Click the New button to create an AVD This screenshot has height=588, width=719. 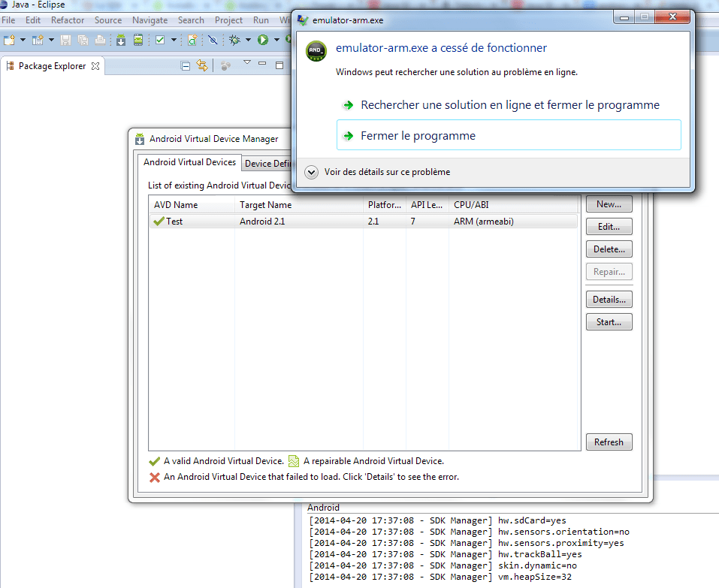[x=609, y=204]
